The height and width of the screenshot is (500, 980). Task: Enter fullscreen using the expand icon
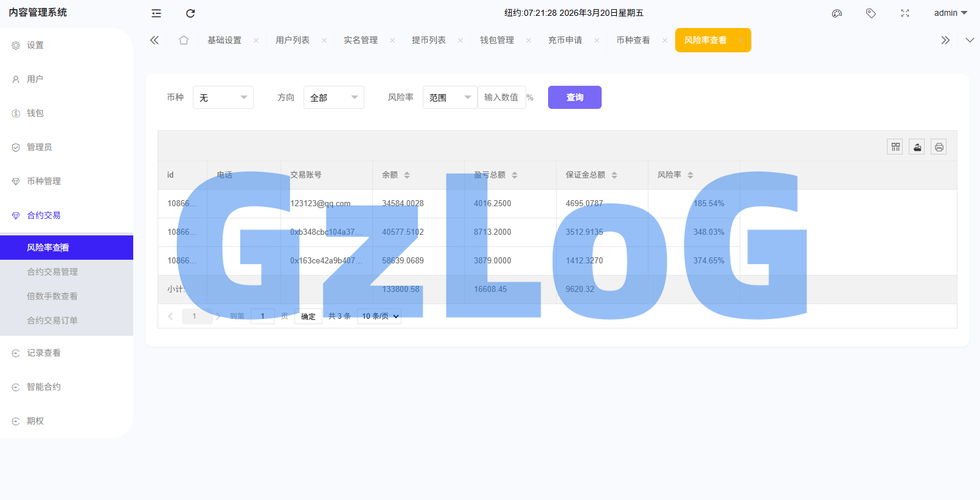pos(905,13)
